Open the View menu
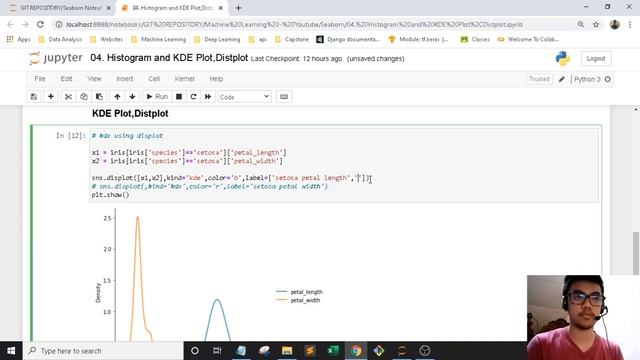 click(94, 79)
